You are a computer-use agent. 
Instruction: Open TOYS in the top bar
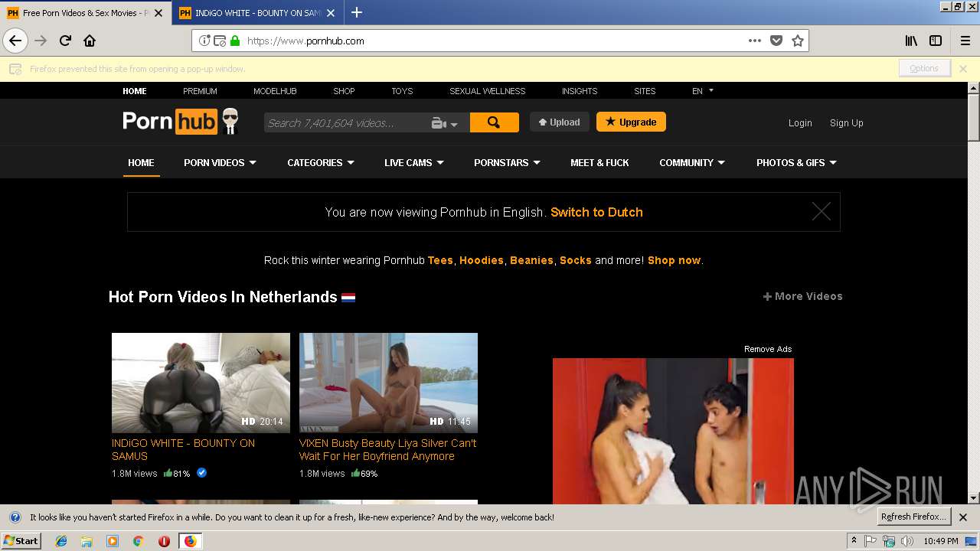[x=402, y=91]
